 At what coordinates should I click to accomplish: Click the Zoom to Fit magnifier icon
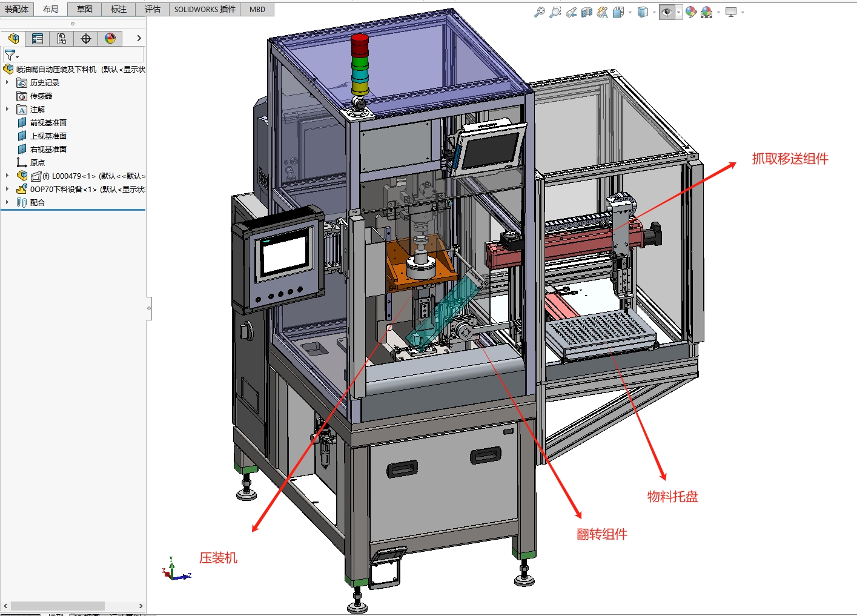point(539,12)
